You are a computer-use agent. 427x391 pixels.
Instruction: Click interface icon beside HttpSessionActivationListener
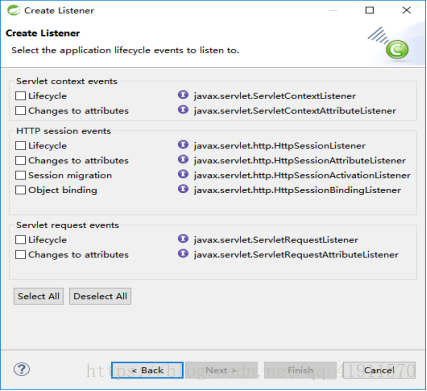(x=183, y=174)
